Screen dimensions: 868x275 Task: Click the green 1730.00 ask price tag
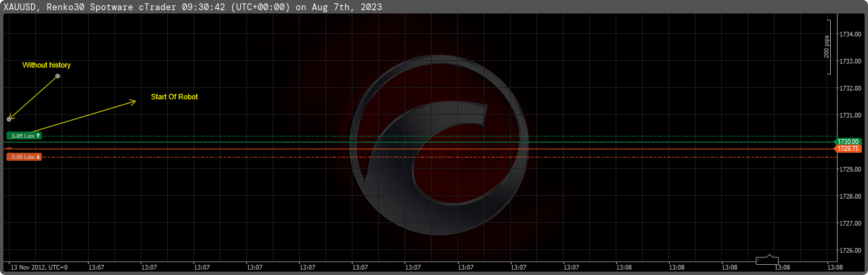pyautogui.click(x=848, y=141)
